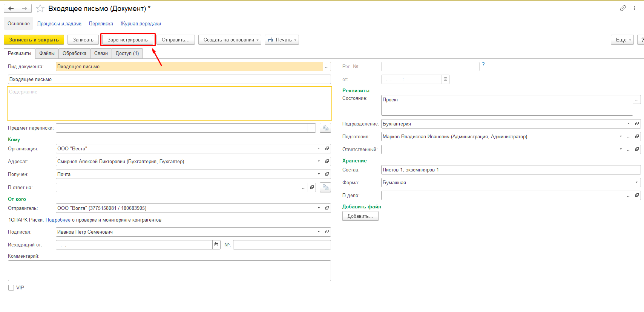The width and height of the screenshot is (644, 312).
Task: Expand Получен dropdown list
Action: coord(319,174)
